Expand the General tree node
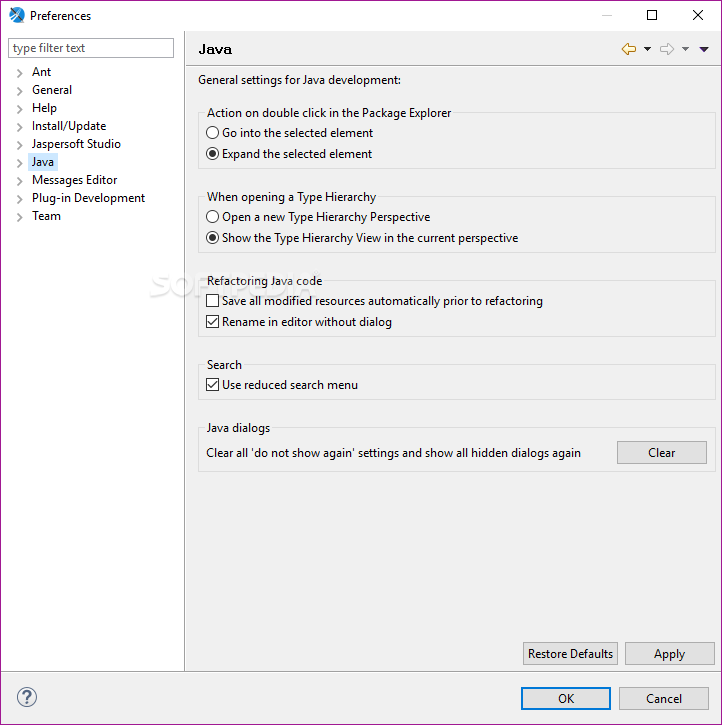 [19, 91]
